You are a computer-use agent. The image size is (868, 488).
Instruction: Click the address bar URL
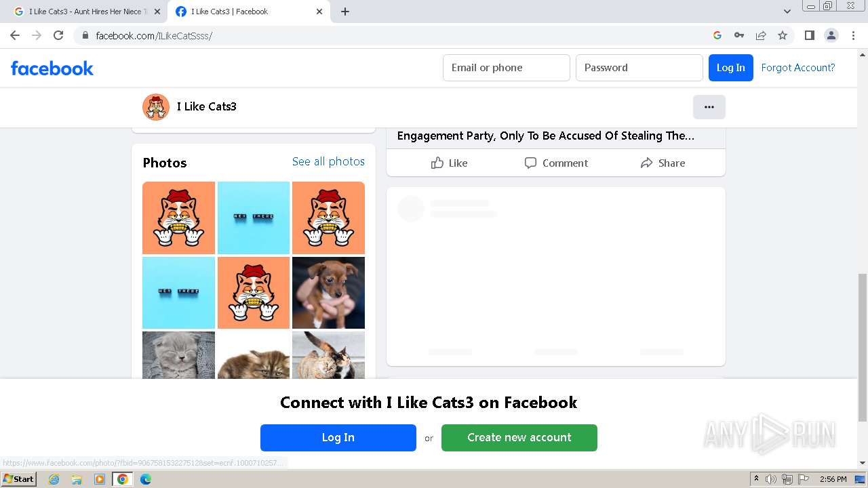(x=154, y=35)
